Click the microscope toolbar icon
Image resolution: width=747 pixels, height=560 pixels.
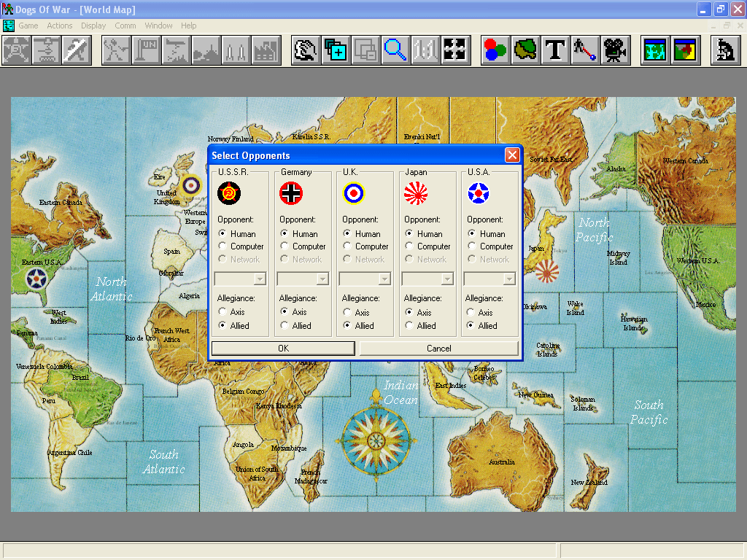pyautogui.click(x=725, y=50)
